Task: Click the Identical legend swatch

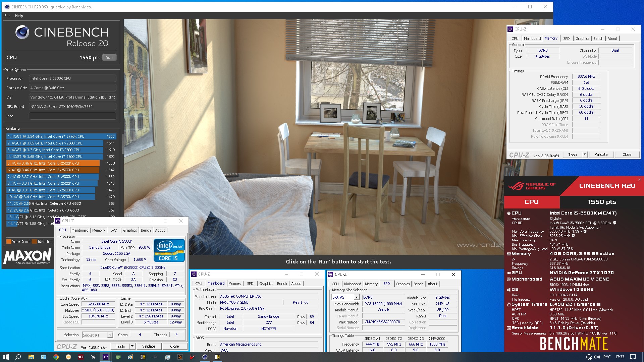Action: point(35,242)
